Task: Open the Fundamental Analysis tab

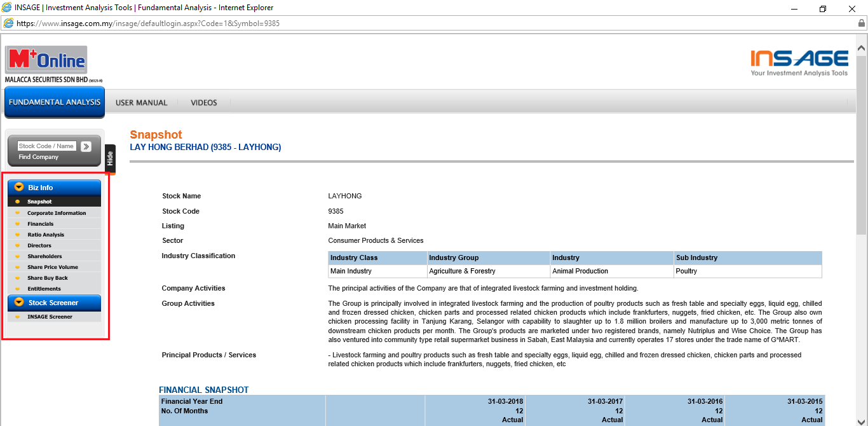Action: tap(55, 102)
